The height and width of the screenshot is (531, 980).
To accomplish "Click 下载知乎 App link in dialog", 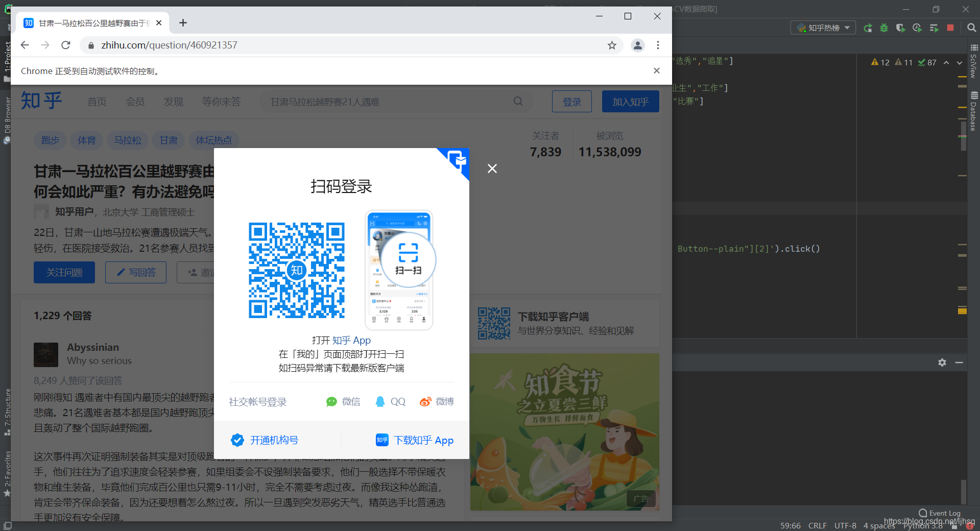I will [415, 440].
